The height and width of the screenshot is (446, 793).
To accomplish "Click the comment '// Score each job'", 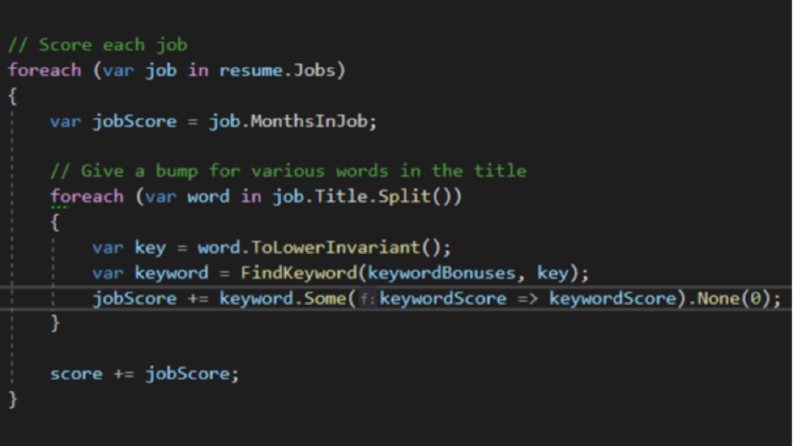I will pyautogui.click(x=98, y=45).
